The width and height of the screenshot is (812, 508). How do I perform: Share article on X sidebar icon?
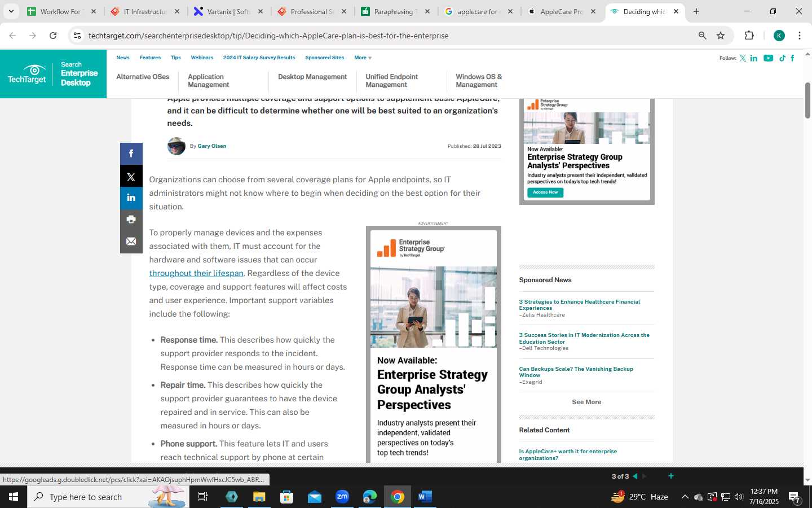(131, 176)
